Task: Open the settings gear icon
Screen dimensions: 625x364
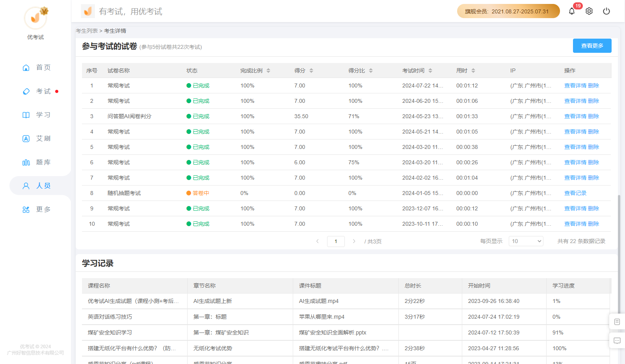Action: click(589, 11)
